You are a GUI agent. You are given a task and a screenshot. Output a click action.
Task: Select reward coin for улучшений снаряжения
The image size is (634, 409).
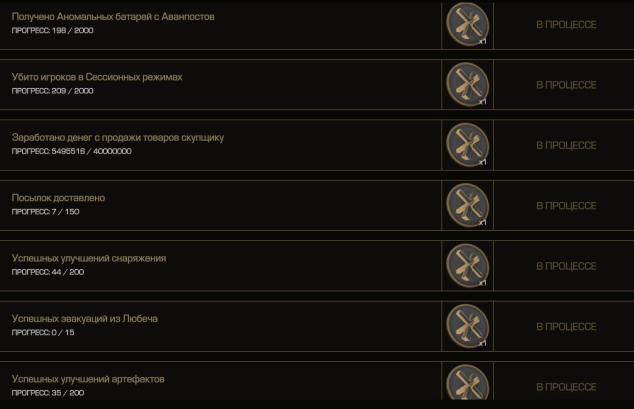(x=467, y=266)
